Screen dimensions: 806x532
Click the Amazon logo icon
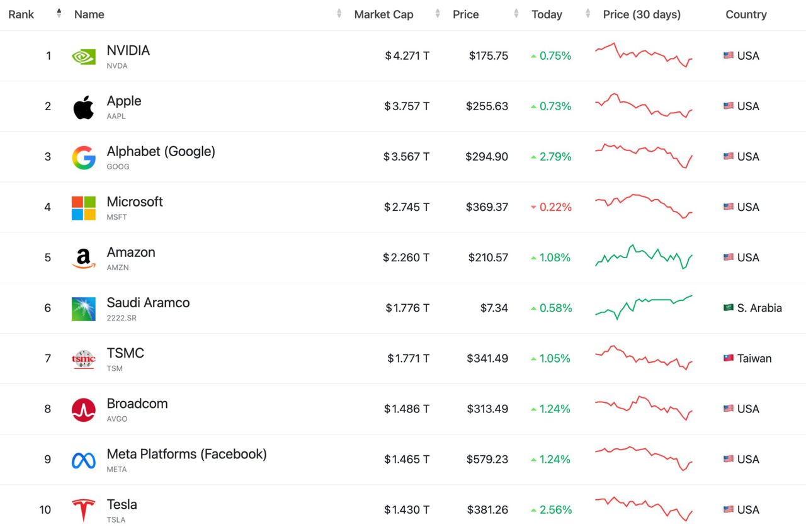click(83, 258)
